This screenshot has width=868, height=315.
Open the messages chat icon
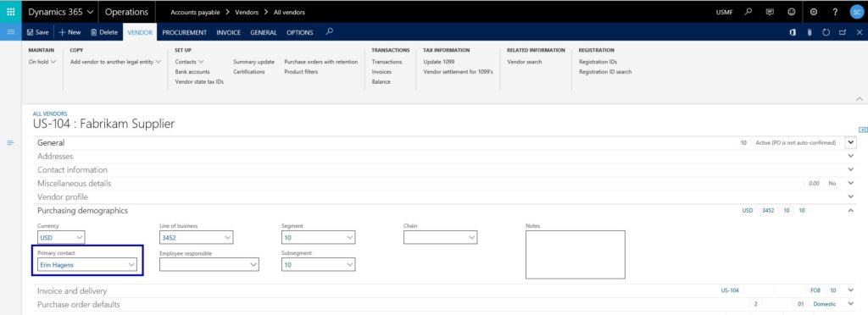click(770, 12)
